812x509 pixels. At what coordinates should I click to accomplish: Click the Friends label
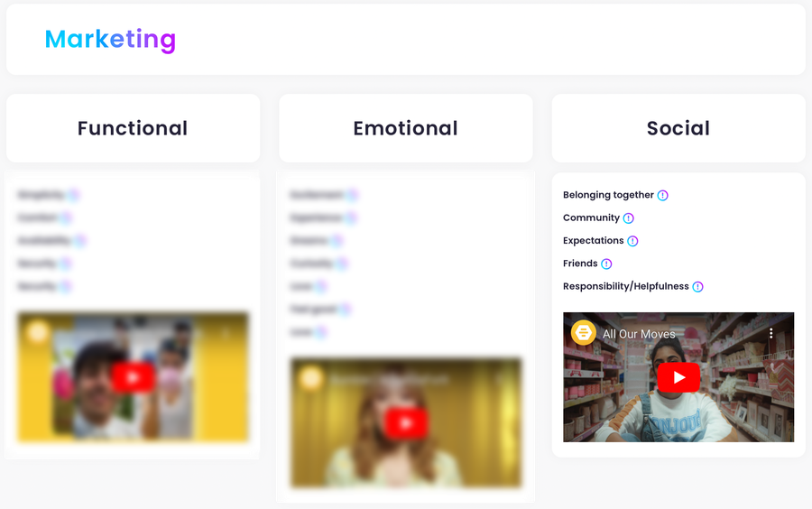point(580,263)
